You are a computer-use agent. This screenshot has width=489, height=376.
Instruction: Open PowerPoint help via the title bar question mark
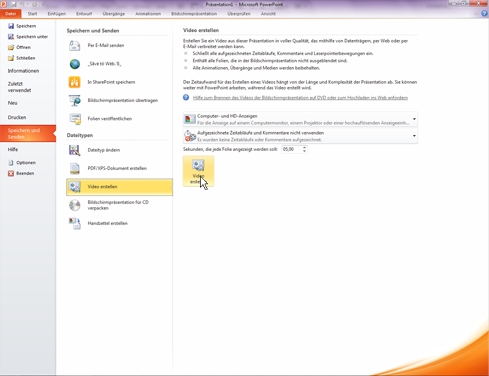click(x=484, y=14)
